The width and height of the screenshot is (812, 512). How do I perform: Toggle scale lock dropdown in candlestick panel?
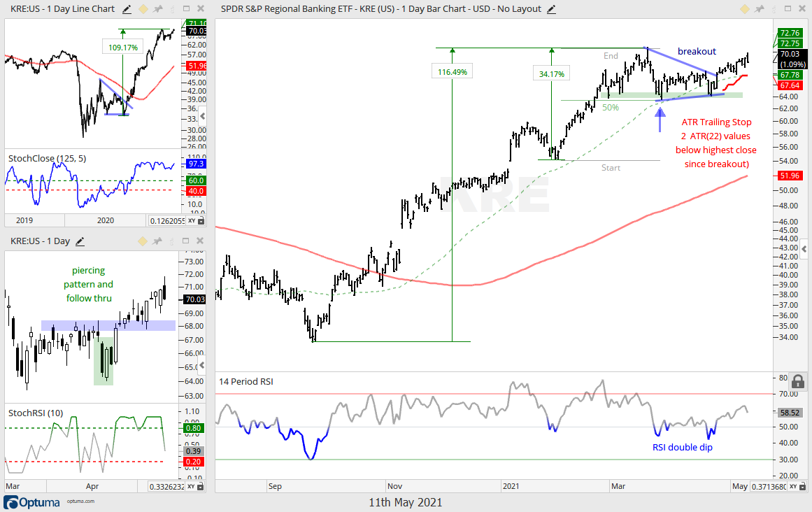(x=201, y=487)
